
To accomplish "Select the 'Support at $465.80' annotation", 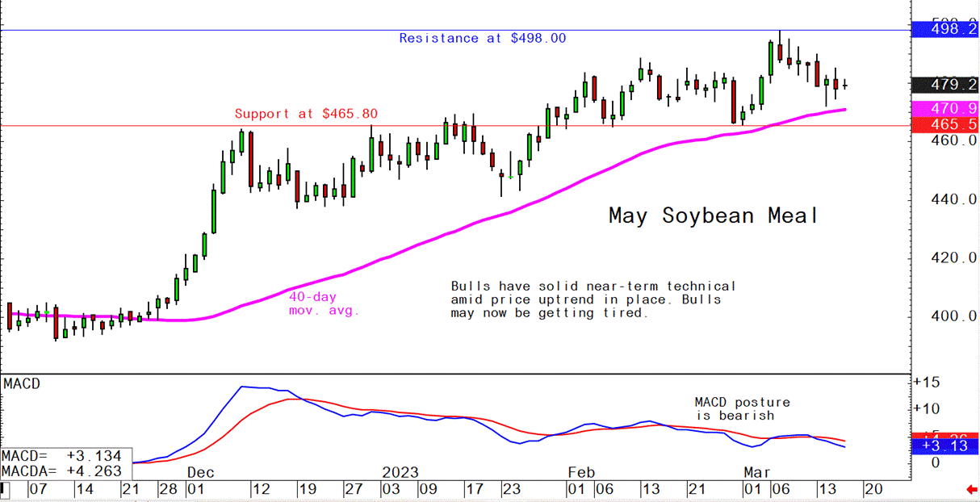I will 306,114.
